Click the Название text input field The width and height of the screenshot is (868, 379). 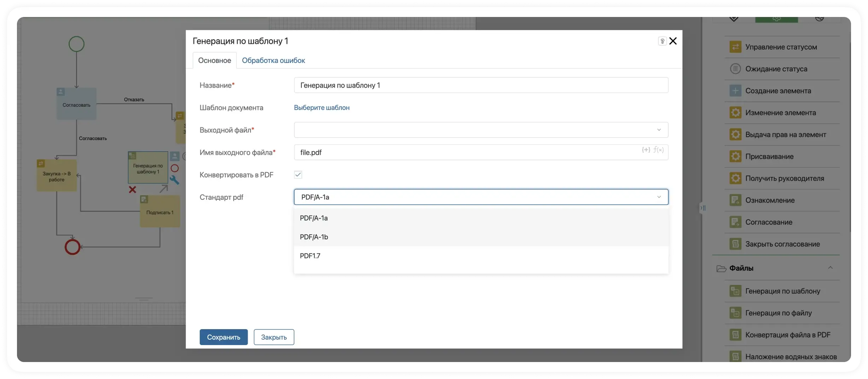[x=481, y=85]
